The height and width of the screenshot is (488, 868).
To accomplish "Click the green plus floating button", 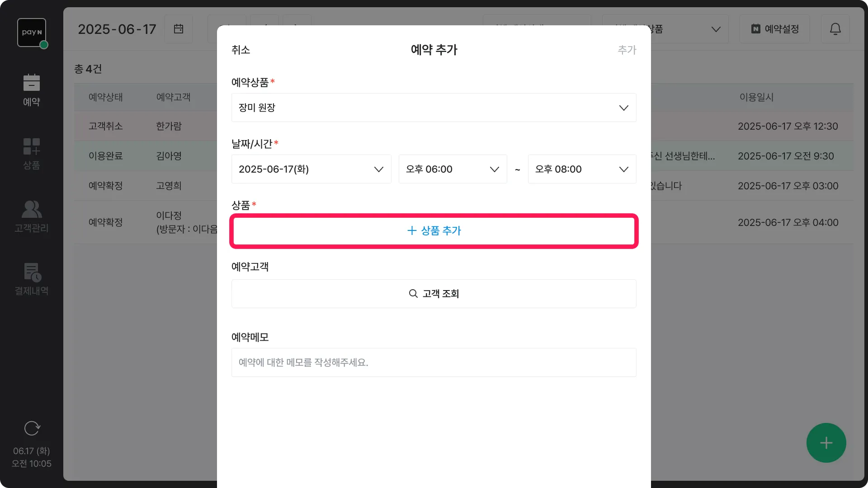I will (x=826, y=442).
